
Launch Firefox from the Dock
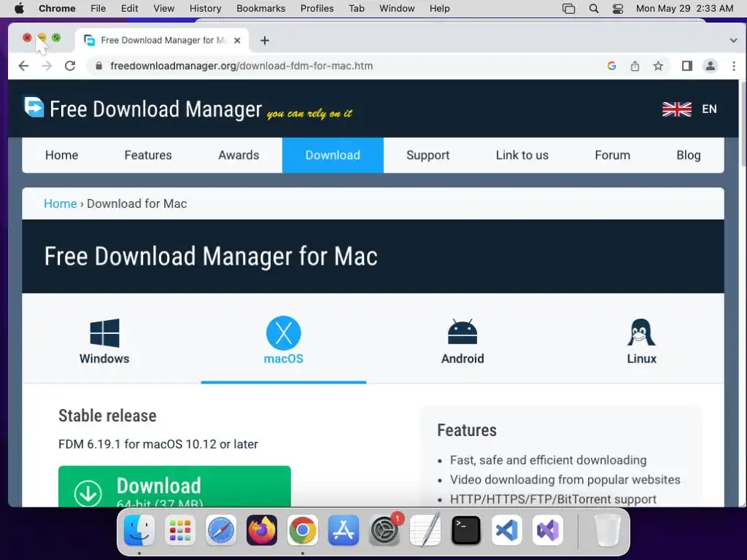pyautogui.click(x=262, y=530)
